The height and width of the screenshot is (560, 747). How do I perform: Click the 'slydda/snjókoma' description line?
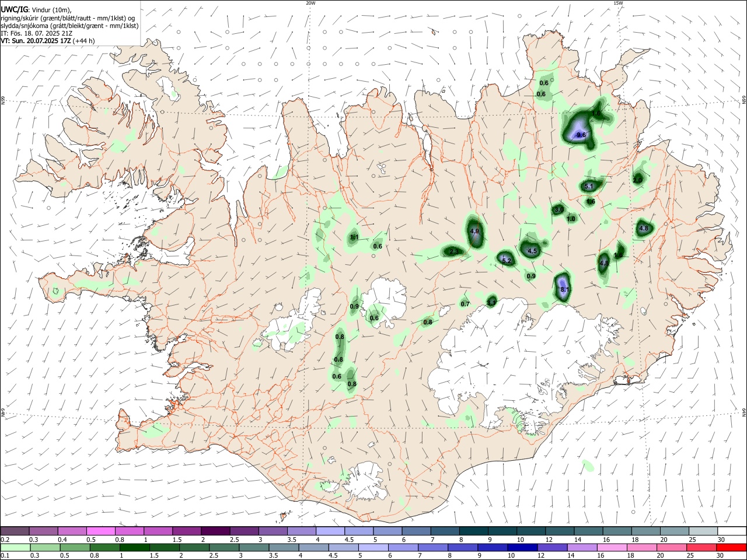coord(69,26)
